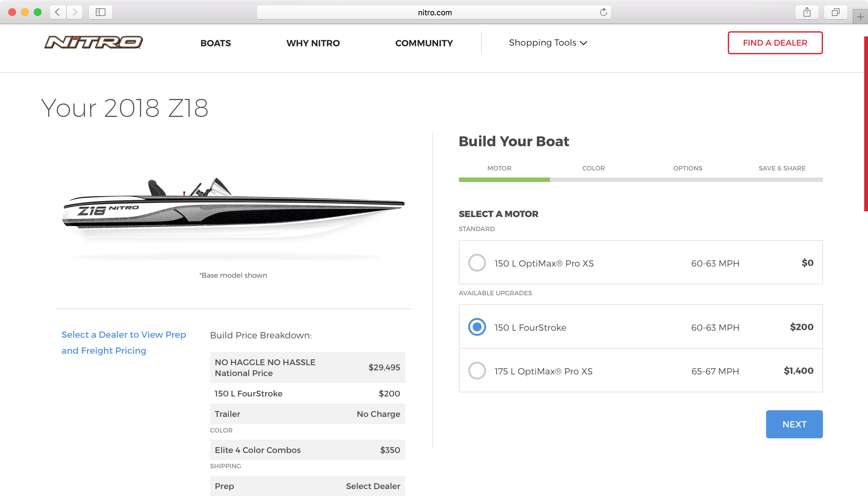Select 150 L FourStroke motor radio

(x=477, y=327)
